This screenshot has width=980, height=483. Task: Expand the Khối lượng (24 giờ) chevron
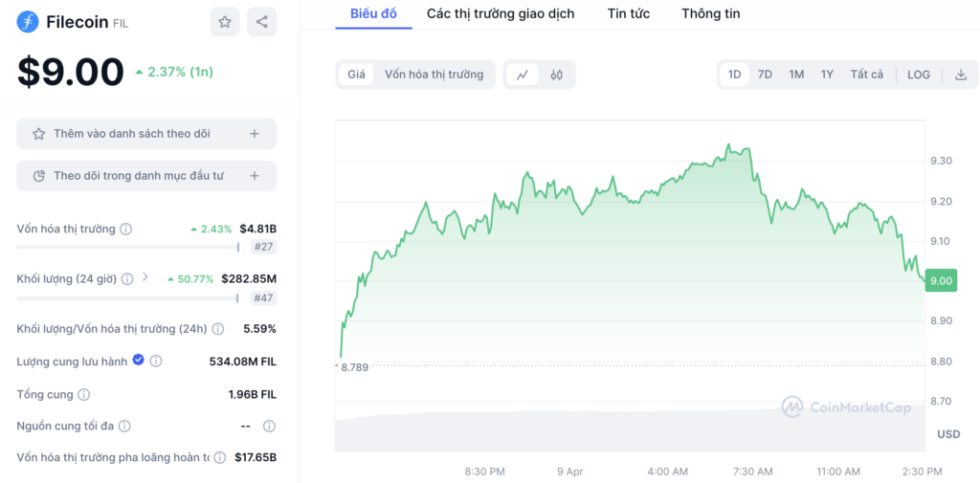145,276
